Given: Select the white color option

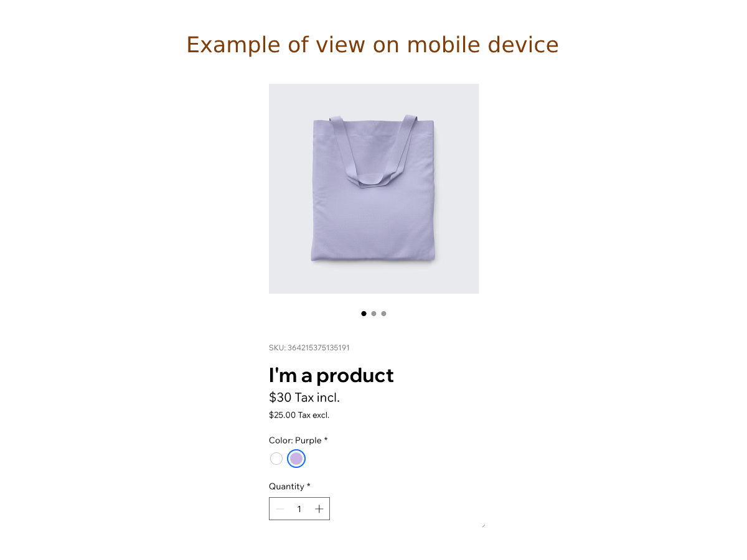Looking at the screenshot, I should coord(276,459).
